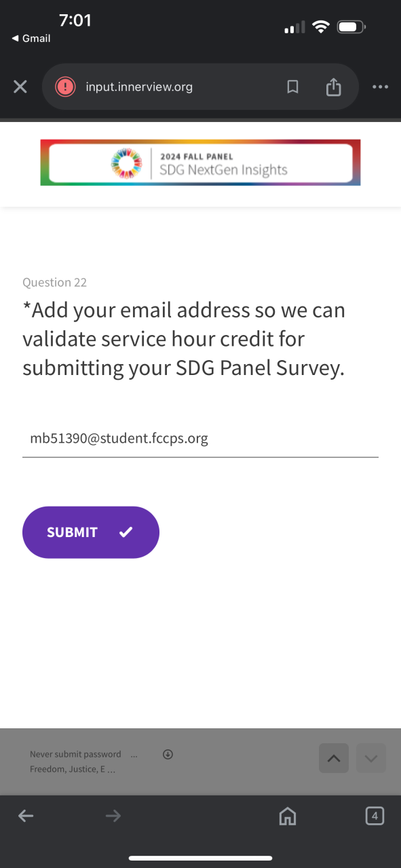Return to Gmail via the back link
This screenshot has width=401, height=868.
pyautogui.click(x=31, y=38)
